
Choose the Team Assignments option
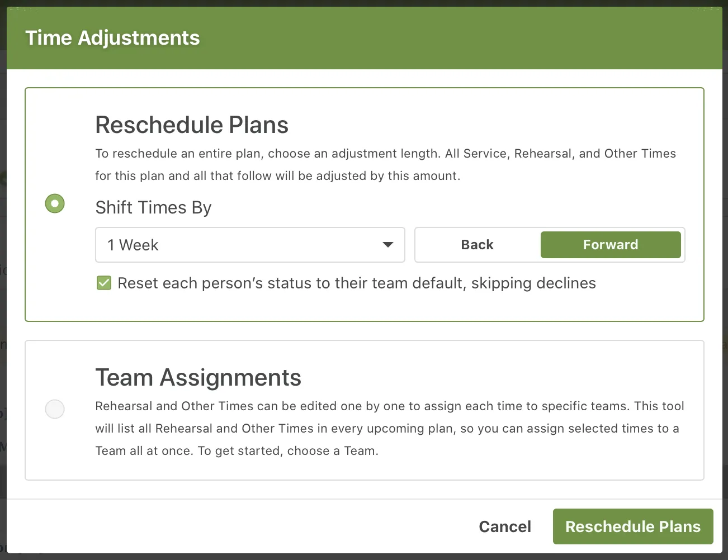pyautogui.click(x=54, y=409)
